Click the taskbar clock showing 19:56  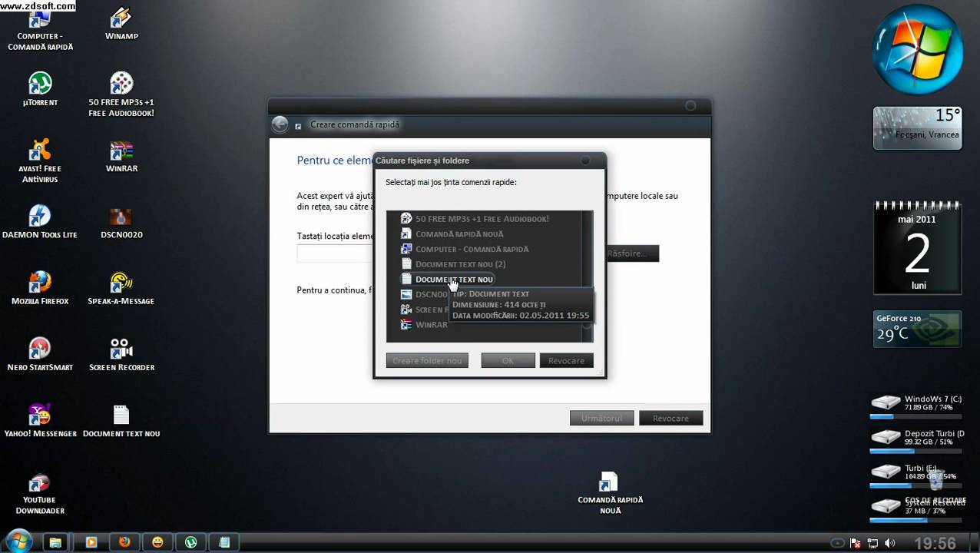click(935, 543)
